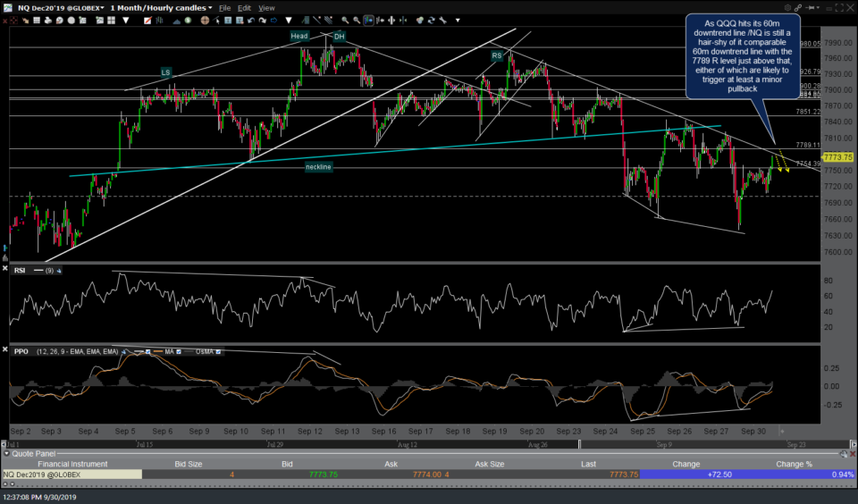The width and height of the screenshot is (858, 504).
Task: Click the zoom in magnifier icon
Action: click(345, 21)
